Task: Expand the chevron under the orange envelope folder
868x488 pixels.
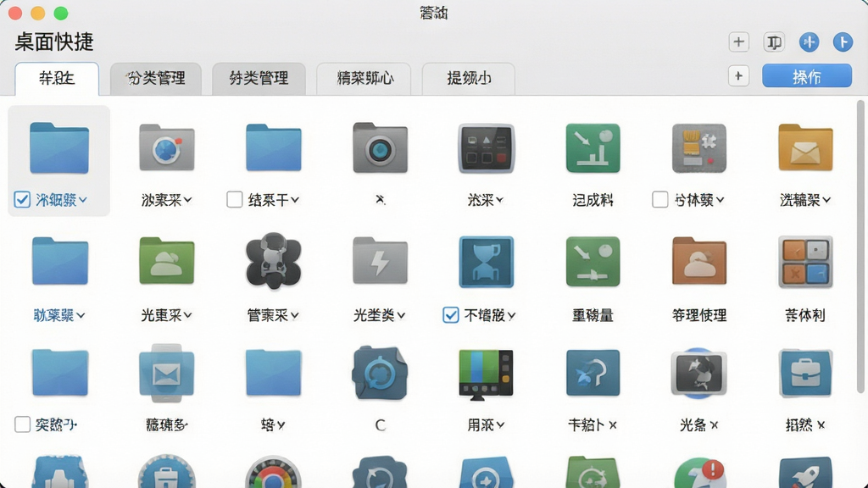Action: click(x=826, y=200)
